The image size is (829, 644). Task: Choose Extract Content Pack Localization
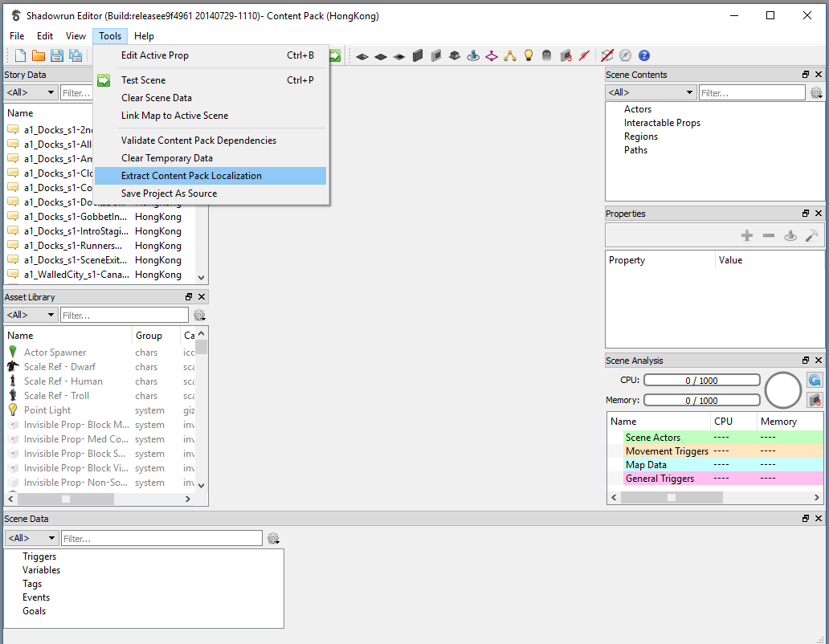[x=210, y=176]
